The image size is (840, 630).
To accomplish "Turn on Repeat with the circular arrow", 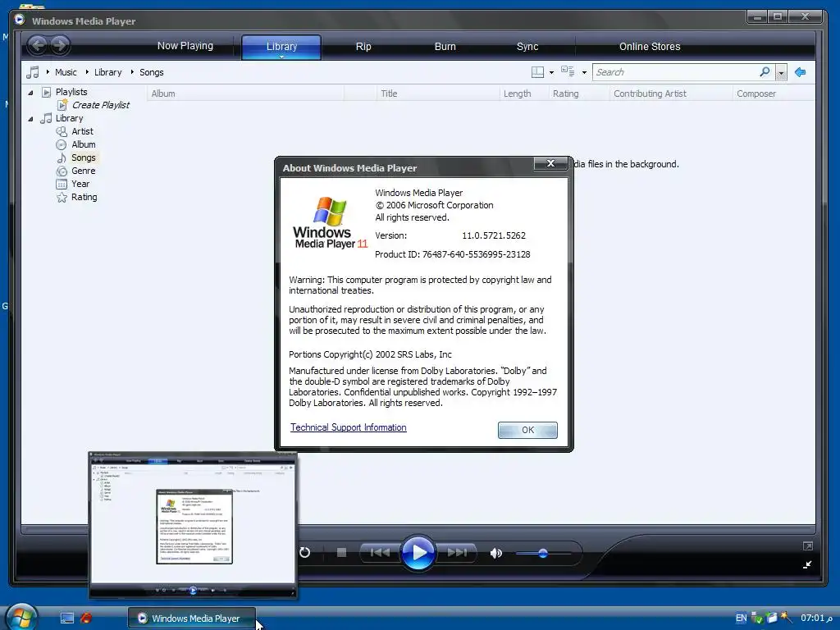I will pos(305,552).
